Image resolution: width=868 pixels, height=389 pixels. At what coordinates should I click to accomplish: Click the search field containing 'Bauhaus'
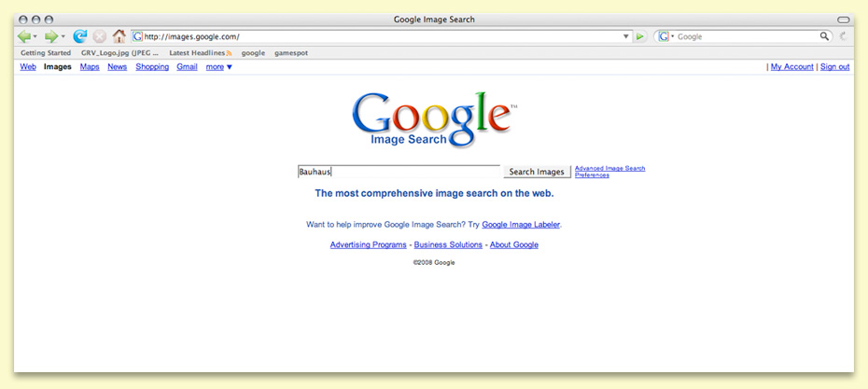pyautogui.click(x=399, y=172)
